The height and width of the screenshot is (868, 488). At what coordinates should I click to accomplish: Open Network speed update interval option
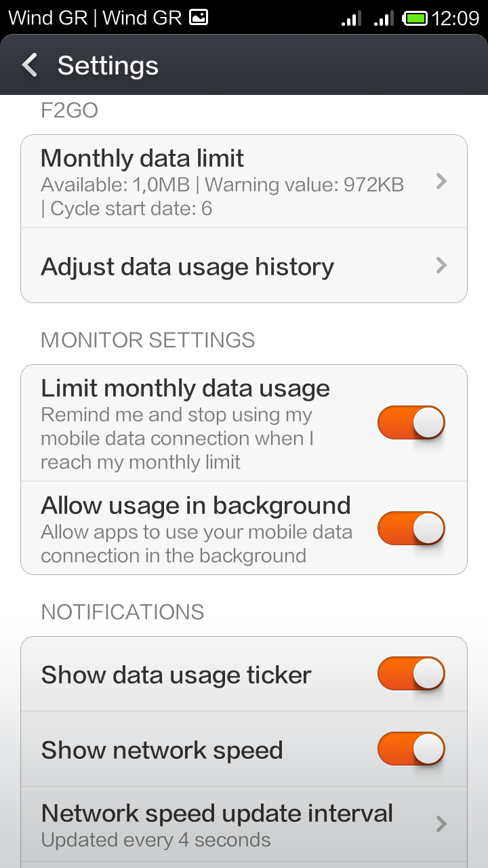click(x=217, y=824)
